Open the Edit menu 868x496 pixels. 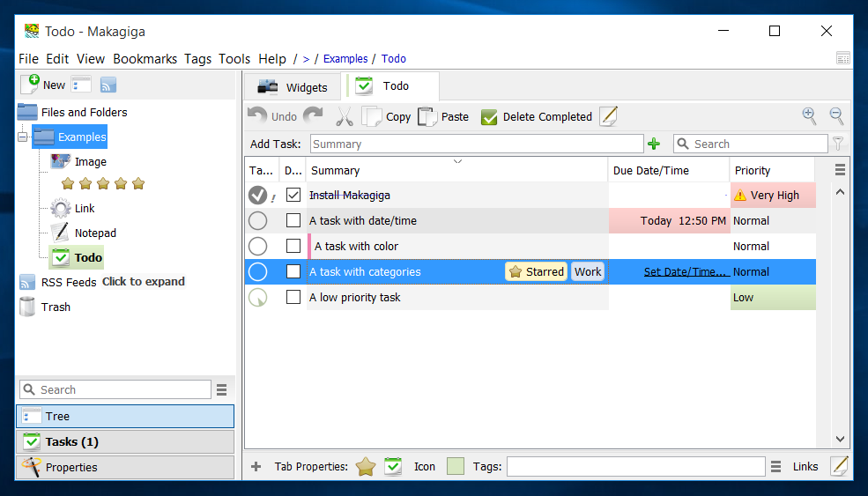pos(57,59)
